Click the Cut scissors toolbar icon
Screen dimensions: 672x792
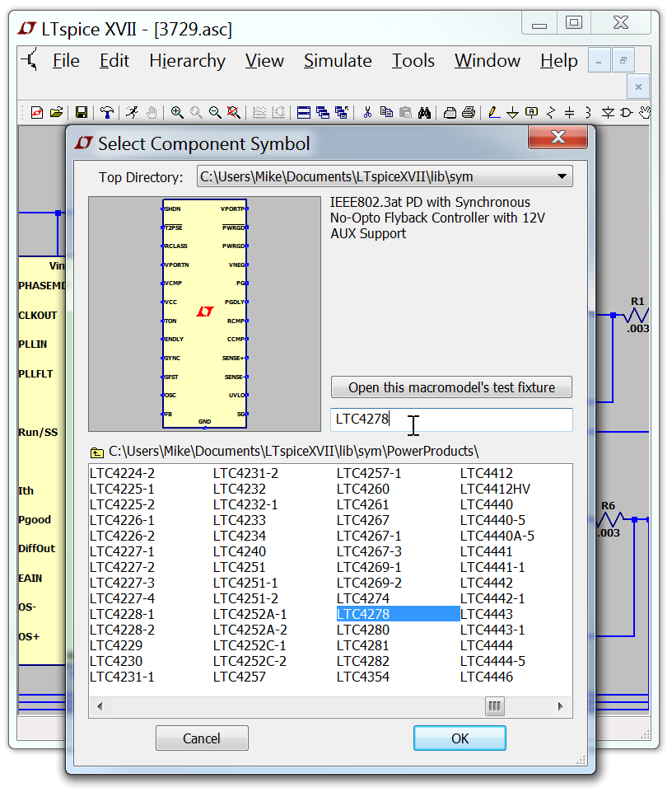click(367, 112)
